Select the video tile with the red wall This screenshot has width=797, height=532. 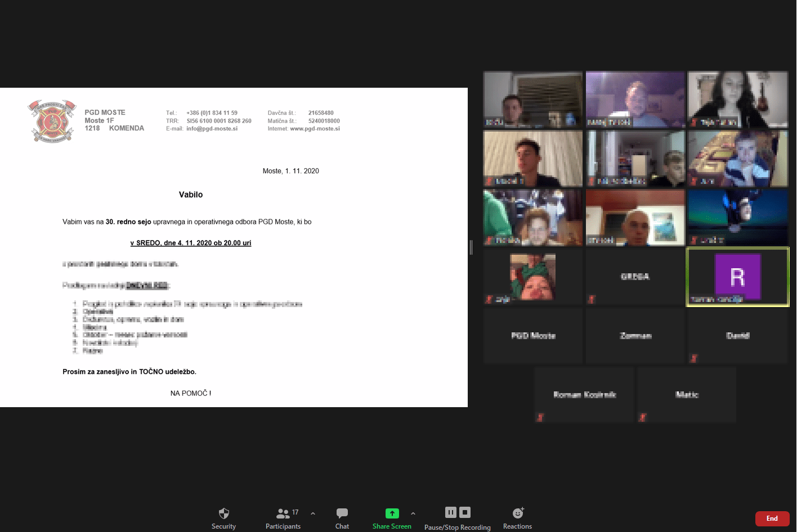(635, 218)
